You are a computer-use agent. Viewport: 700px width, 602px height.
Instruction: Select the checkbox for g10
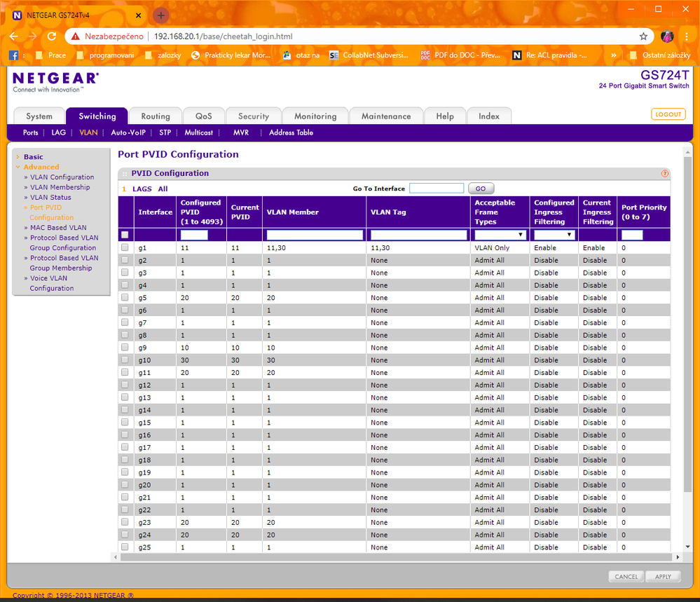[x=125, y=360]
